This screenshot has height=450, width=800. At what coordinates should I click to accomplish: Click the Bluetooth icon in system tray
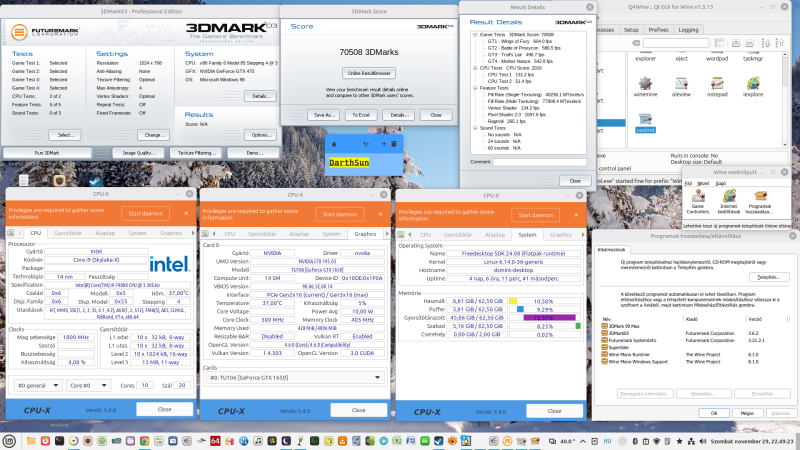[x=635, y=441]
